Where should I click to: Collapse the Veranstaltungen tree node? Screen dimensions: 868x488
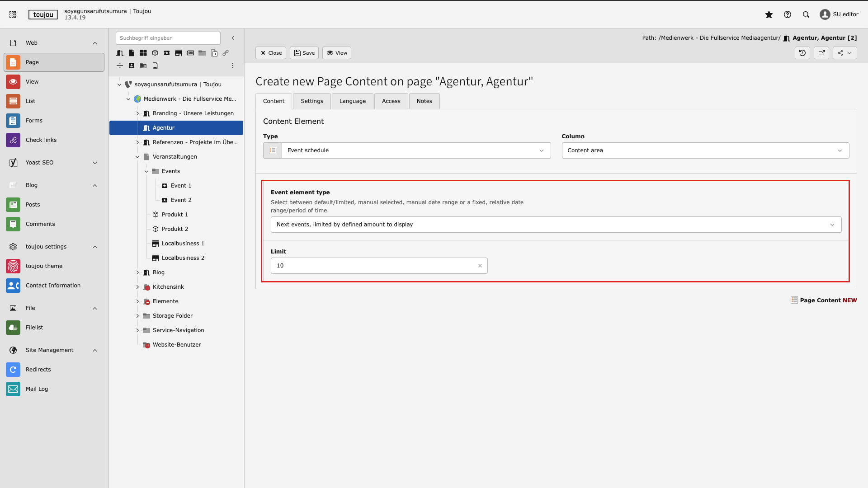(137, 157)
